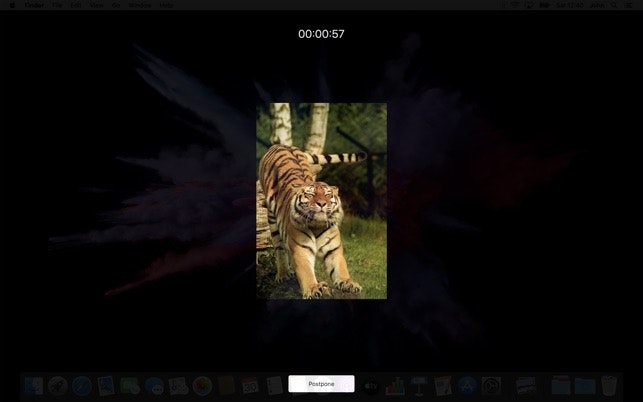
Task: Open System Preferences gear in dock
Action: [491, 386]
